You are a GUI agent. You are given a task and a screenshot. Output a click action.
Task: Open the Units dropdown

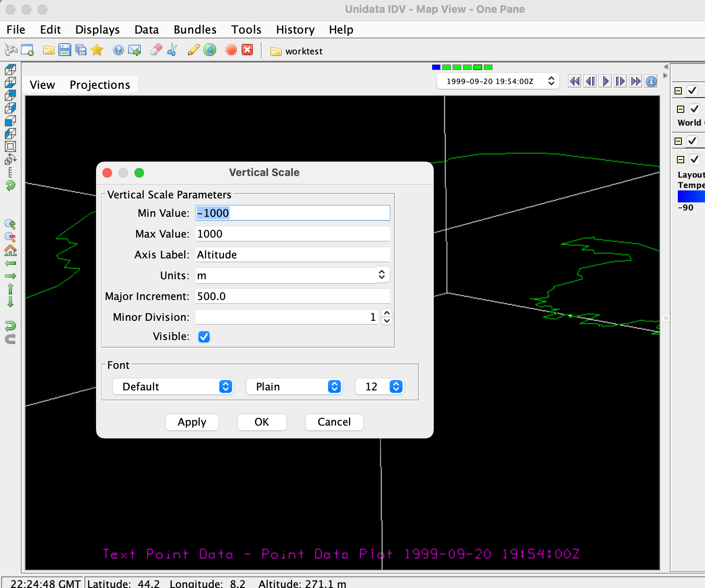coord(381,275)
